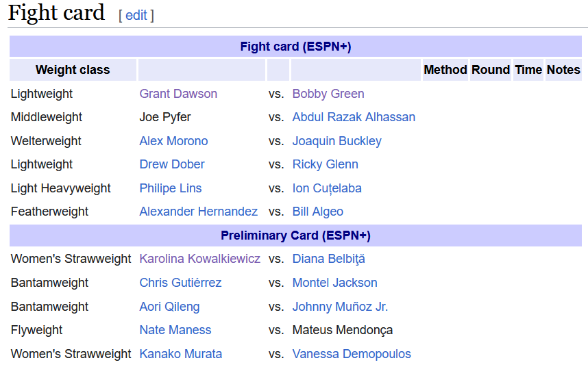Open the Ion Cuțelaba link
Viewport: 588px width, 369px height.
[x=327, y=188]
